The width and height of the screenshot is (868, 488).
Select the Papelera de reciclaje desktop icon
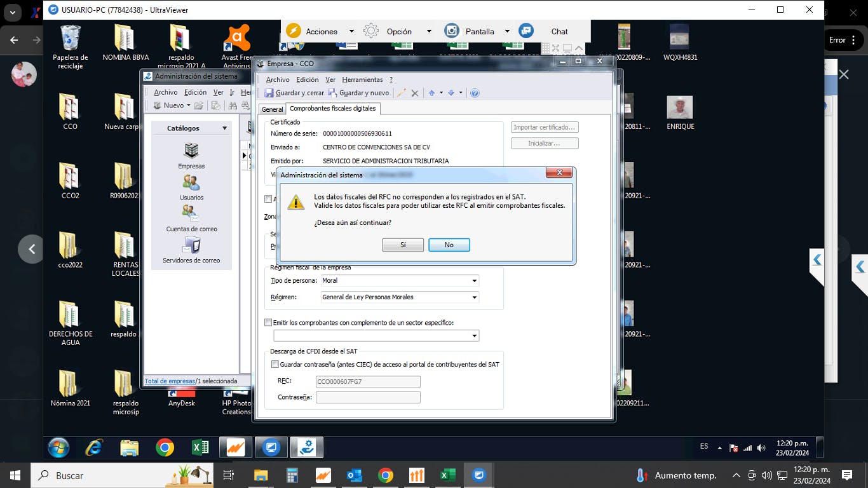[x=70, y=47]
